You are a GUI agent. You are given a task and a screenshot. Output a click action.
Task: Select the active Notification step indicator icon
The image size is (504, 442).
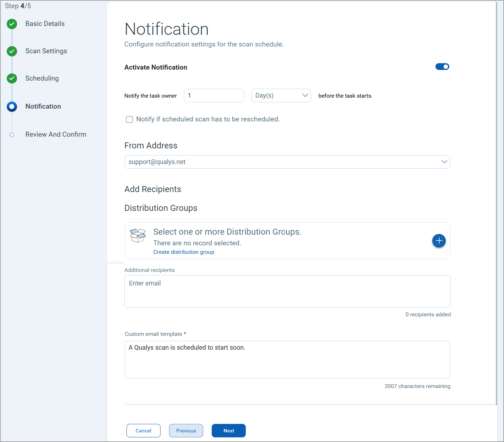click(12, 107)
